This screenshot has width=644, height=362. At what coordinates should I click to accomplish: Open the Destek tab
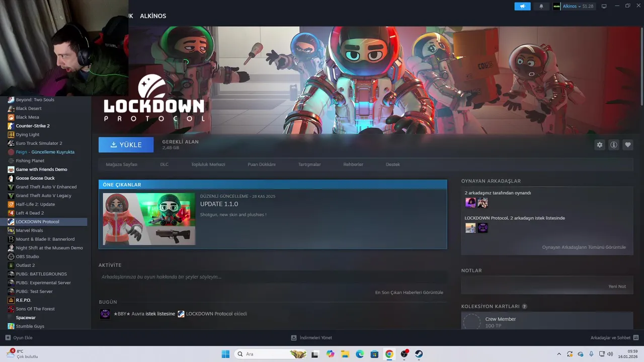(x=393, y=164)
